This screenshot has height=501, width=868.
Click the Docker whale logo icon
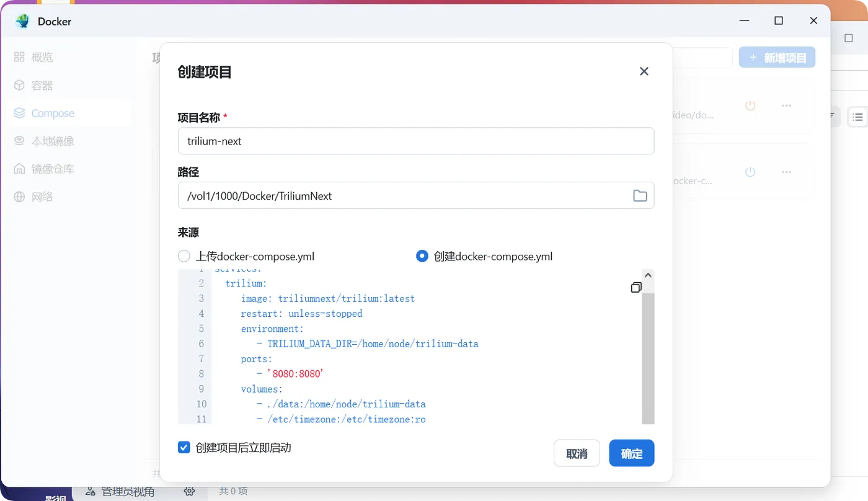(23, 21)
